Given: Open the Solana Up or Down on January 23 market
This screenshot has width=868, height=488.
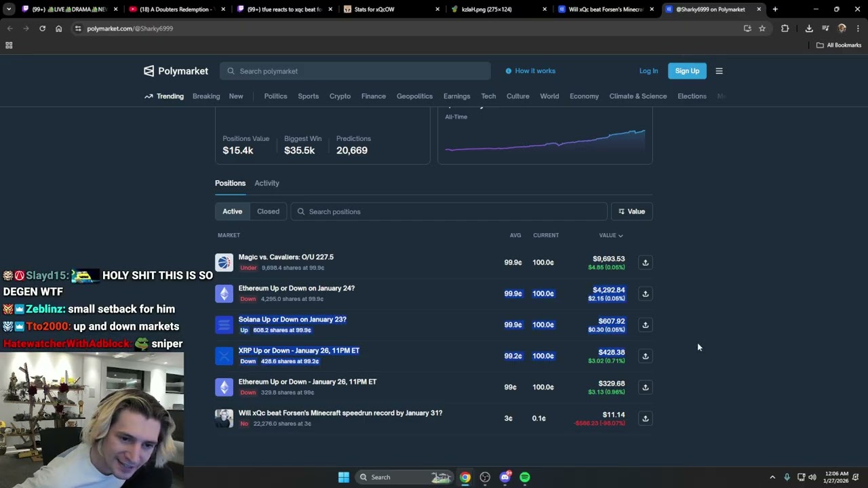Looking at the screenshot, I should [292, 320].
